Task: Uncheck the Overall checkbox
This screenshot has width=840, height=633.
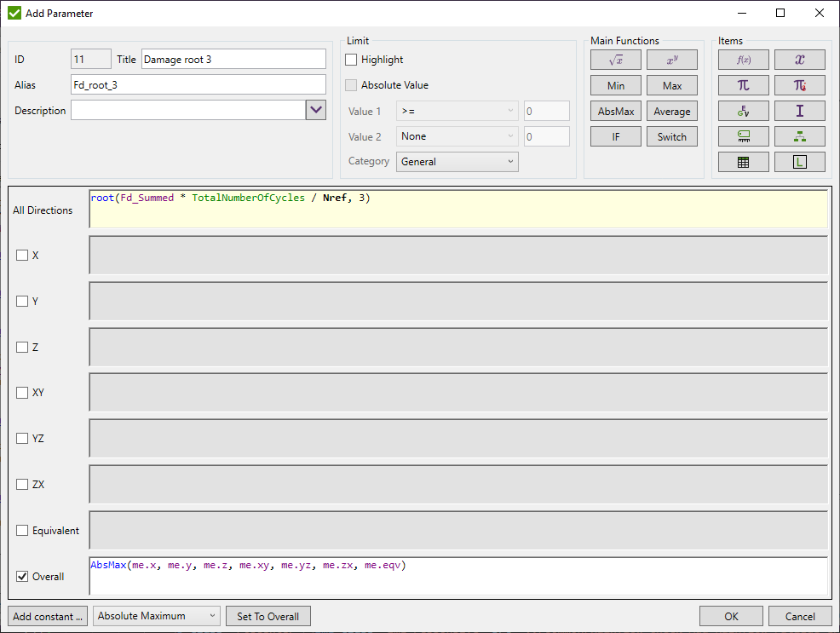Action: (21, 576)
